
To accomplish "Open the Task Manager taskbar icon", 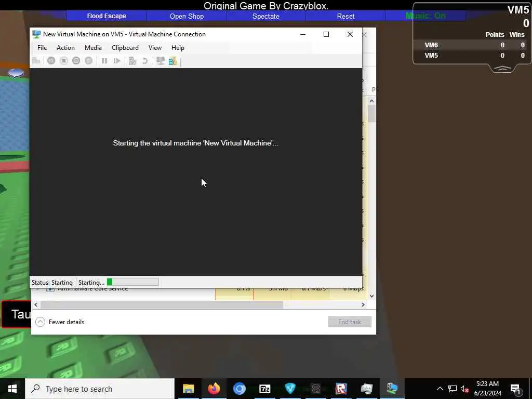I will coord(366,389).
